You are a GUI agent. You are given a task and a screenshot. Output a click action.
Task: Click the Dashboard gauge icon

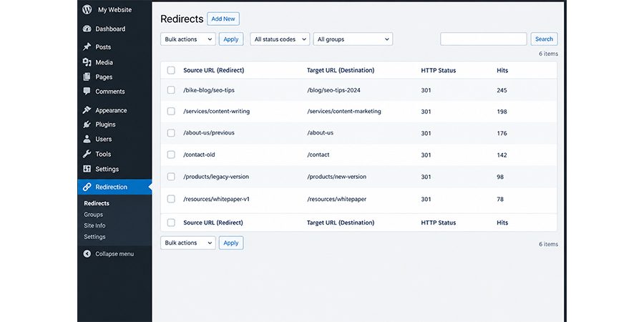click(x=87, y=29)
